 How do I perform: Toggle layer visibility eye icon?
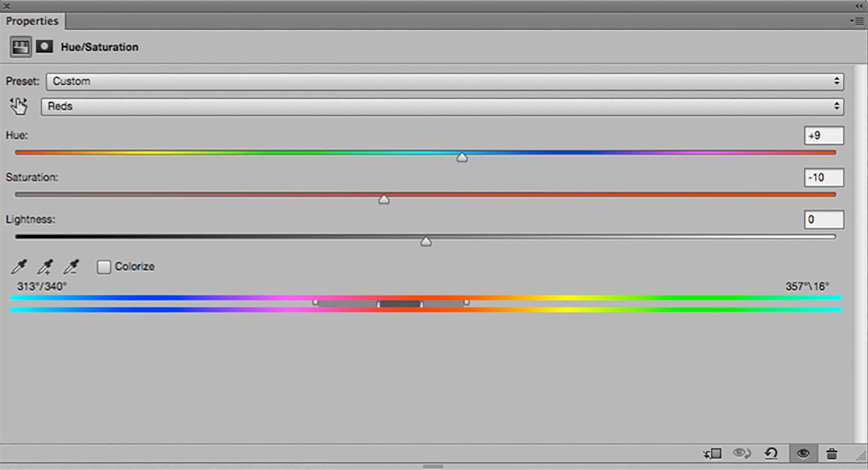(803, 453)
